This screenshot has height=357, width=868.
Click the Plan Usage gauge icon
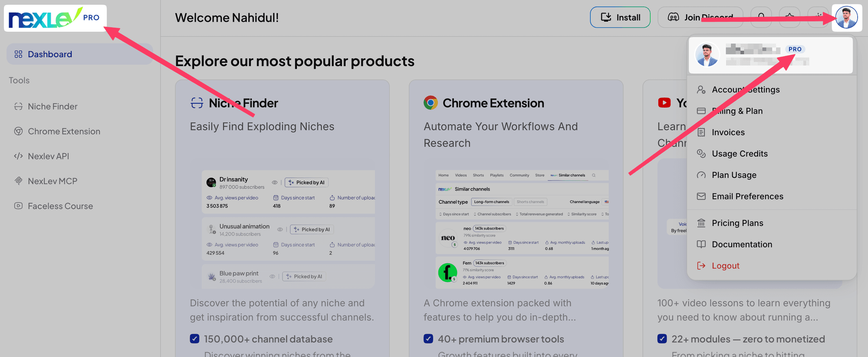point(701,175)
